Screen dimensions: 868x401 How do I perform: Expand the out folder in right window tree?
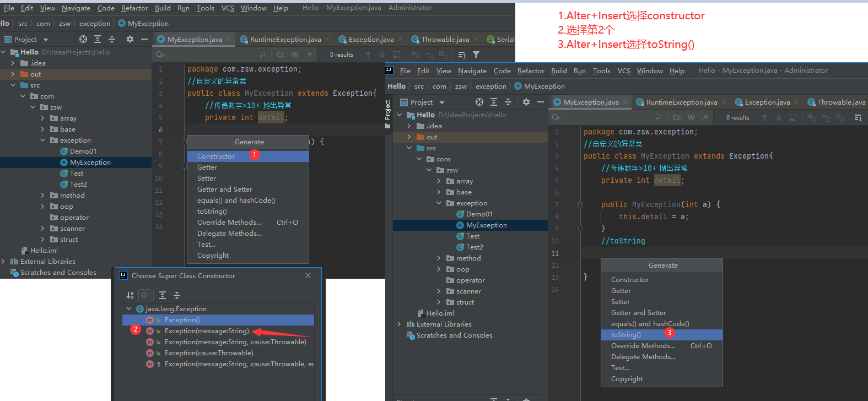pyautogui.click(x=409, y=137)
